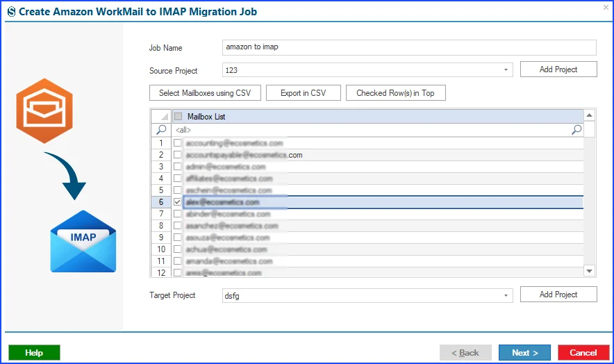Check the mailbox checkbox in row 4

click(177, 179)
